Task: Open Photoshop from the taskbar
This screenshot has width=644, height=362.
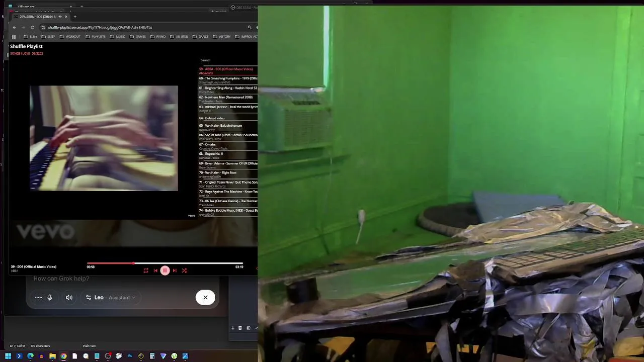Action: (x=130, y=356)
